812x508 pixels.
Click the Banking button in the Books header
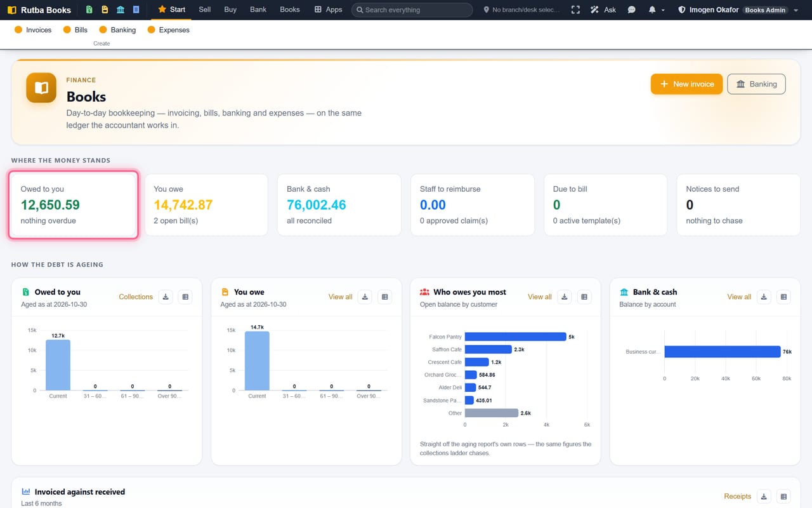756,84
